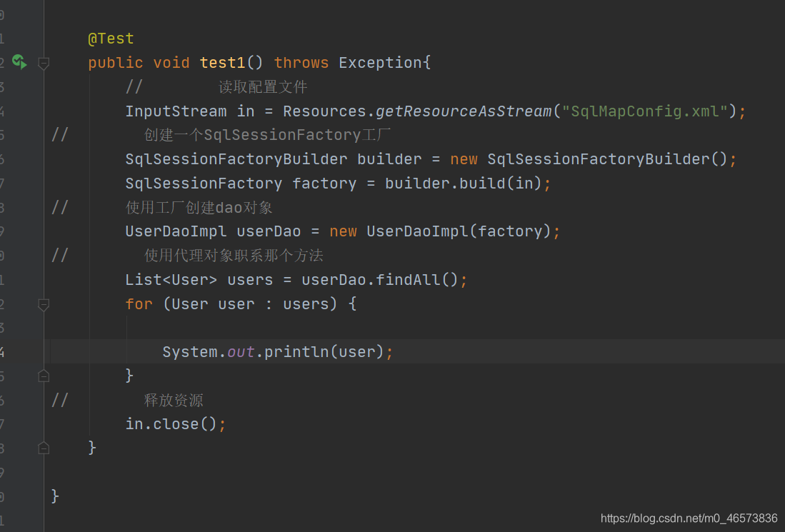The height and width of the screenshot is (532, 785).
Task: Click the in.close() statement
Action: [175, 424]
